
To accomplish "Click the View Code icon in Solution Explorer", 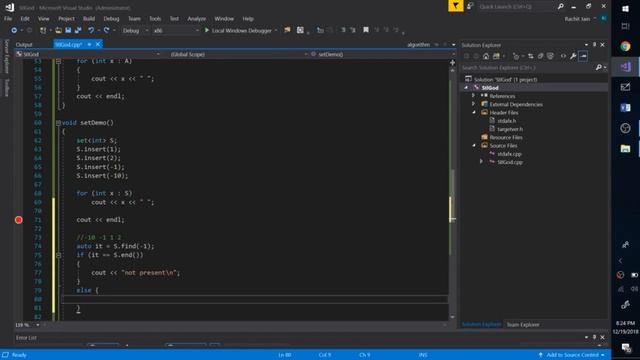I will [563, 56].
